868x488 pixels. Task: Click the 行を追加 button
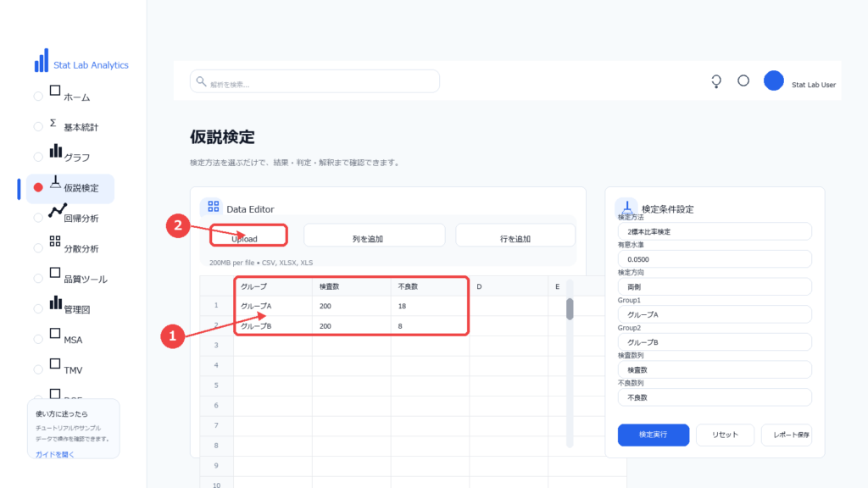click(515, 236)
